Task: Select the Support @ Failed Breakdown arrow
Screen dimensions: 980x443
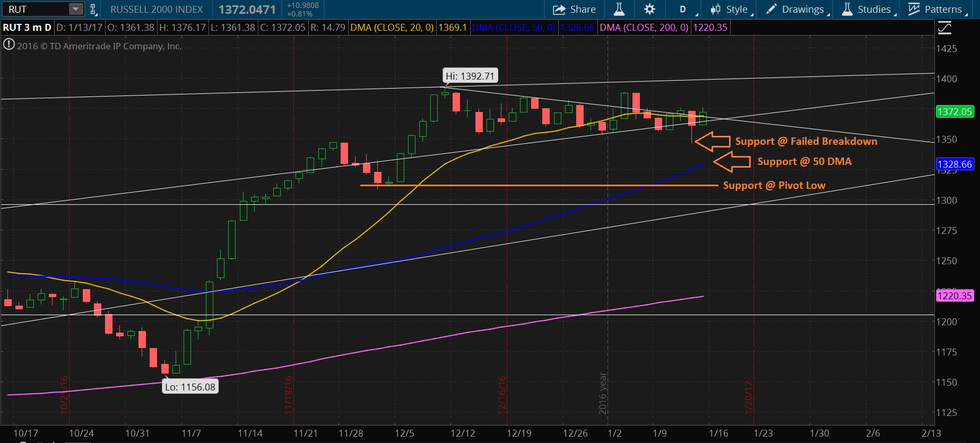Action: coord(713,142)
